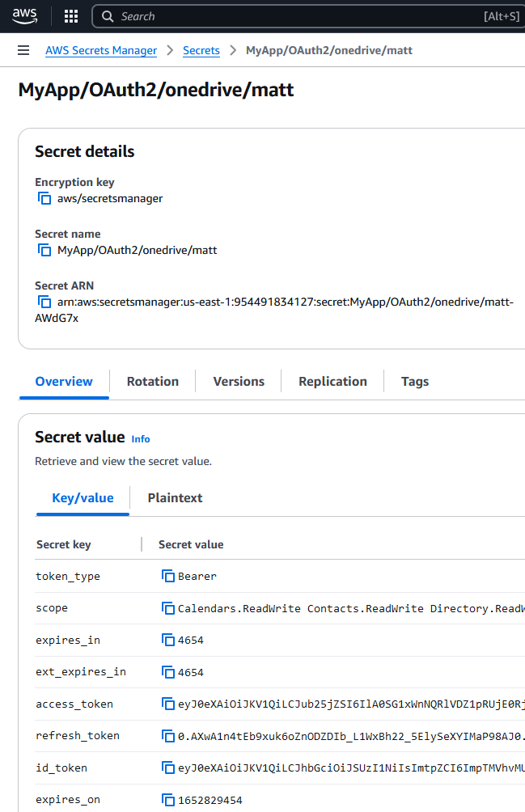The width and height of the screenshot is (525, 812).
Task: Copy the Secret ARN value
Action: coord(44,302)
